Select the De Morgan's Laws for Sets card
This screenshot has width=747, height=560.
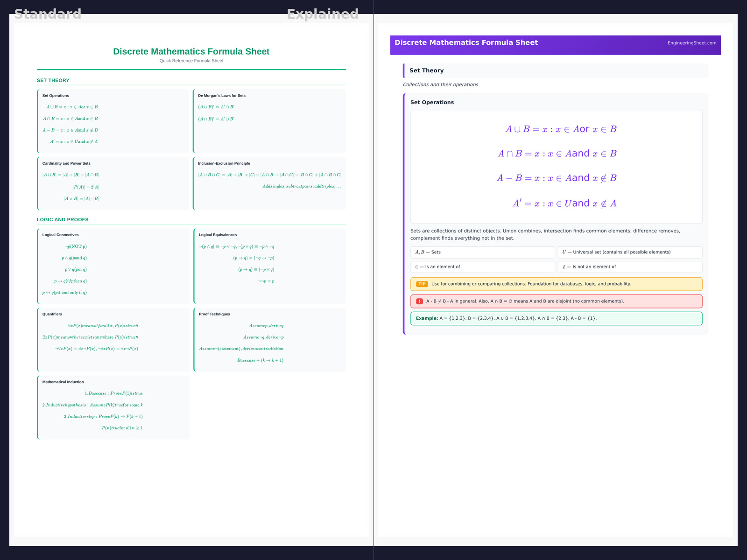coord(269,121)
